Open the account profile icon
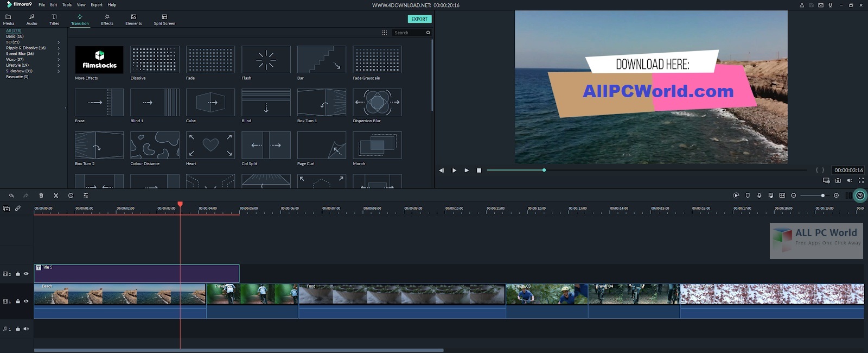 click(802, 5)
